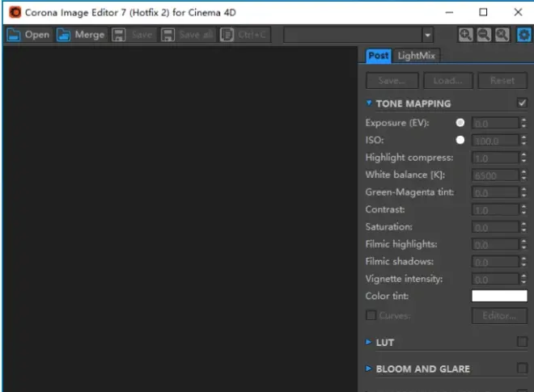
Task: Click the Save all disk icon
Action: (167, 35)
